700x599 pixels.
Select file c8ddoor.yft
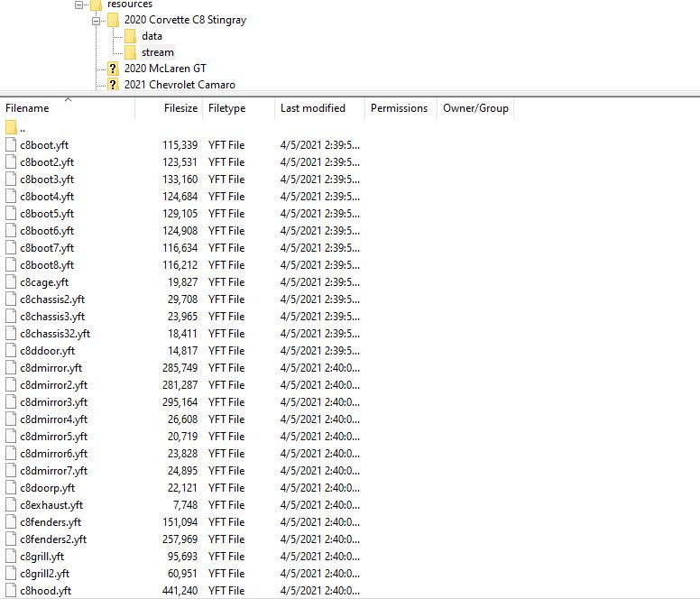pos(47,351)
